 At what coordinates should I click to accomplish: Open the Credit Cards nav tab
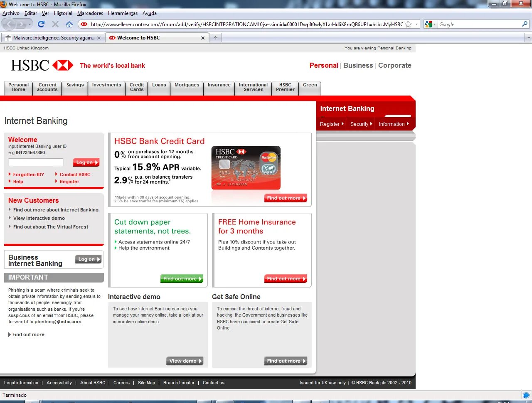(137, 87)
